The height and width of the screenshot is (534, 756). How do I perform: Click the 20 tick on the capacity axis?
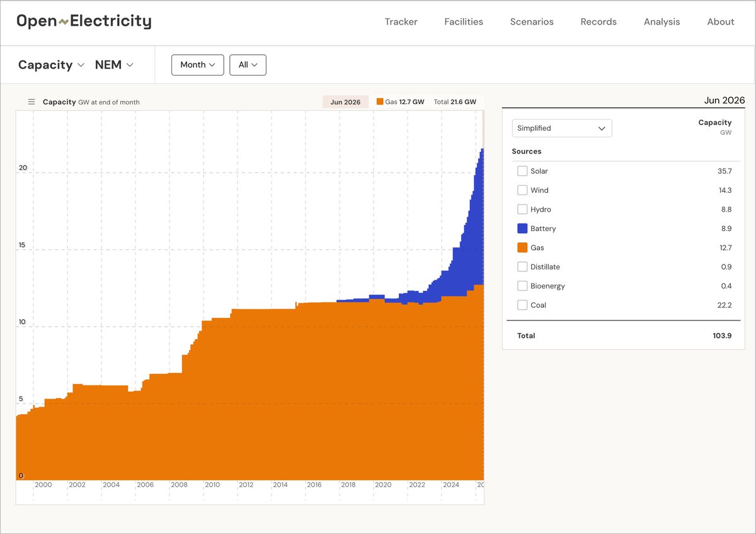pyautogui.click(x=23, y=168)
